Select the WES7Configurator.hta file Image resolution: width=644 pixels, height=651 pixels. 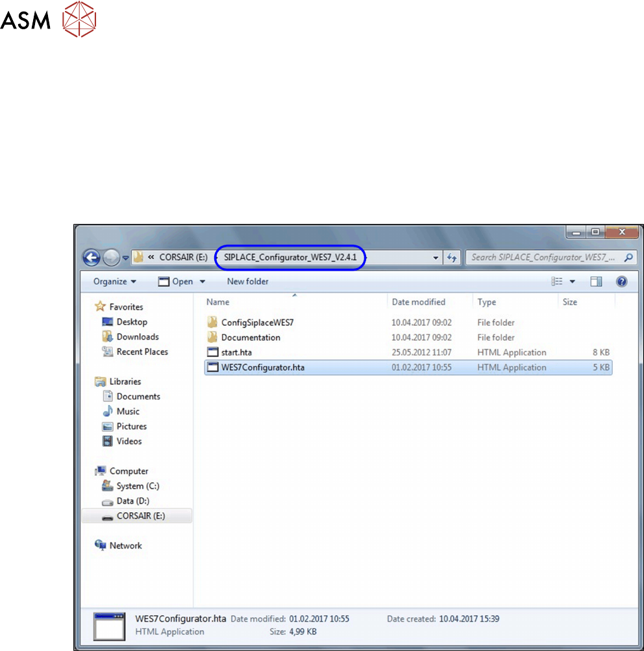[408, 367]
